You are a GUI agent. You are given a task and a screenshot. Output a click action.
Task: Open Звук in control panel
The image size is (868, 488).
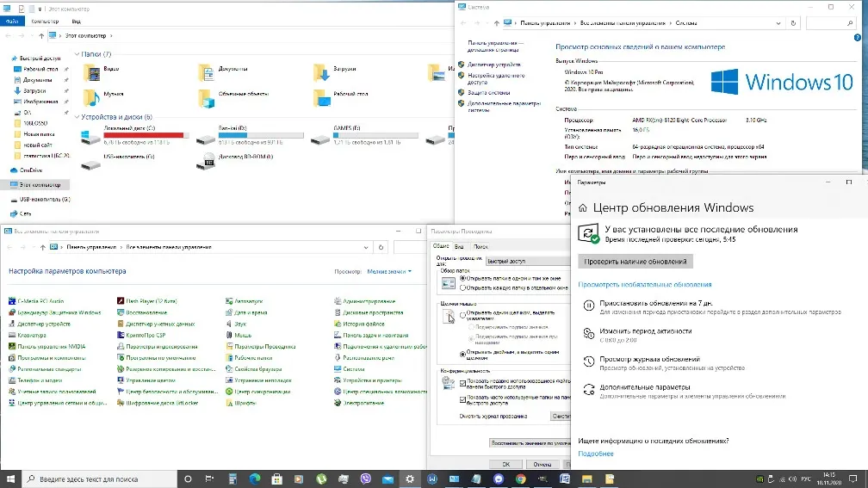(x=236, y=324)
